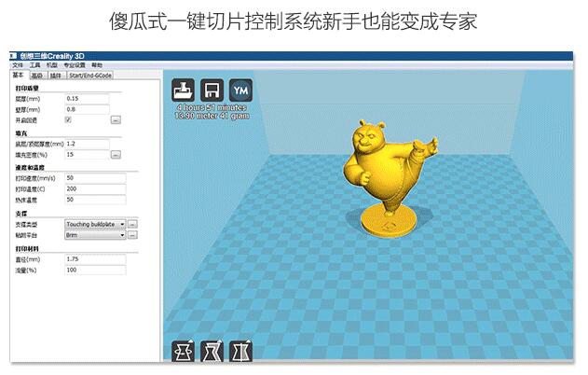
Task: Click the 层厚(mm) label
Action: click(28, 99)
